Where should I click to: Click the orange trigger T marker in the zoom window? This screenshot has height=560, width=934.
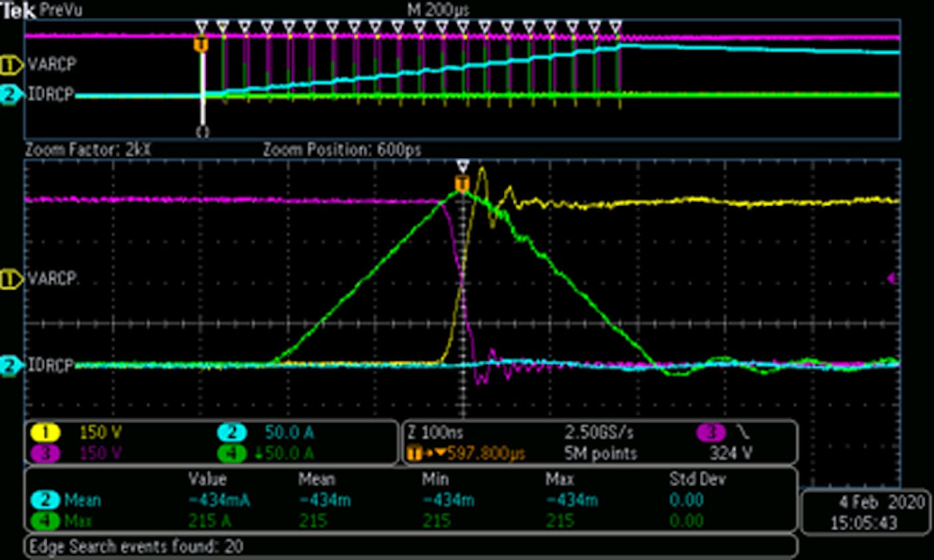click(462, 183)
